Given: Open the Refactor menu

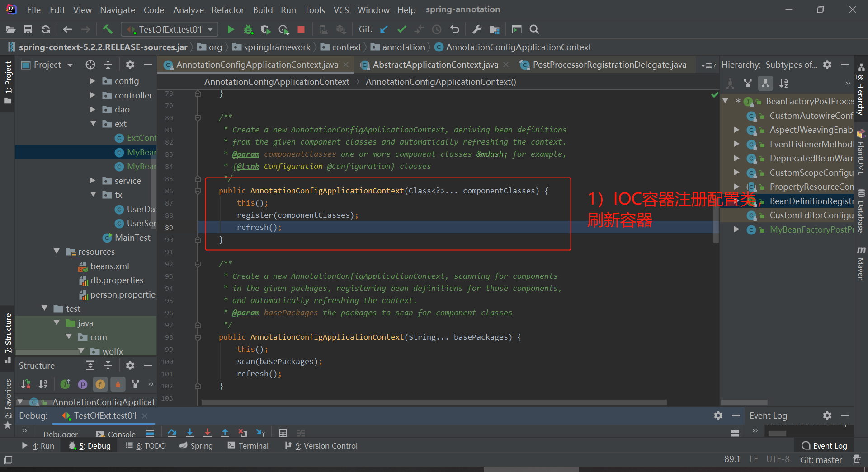Looking at the screenshot, I should tap(227, 9).
